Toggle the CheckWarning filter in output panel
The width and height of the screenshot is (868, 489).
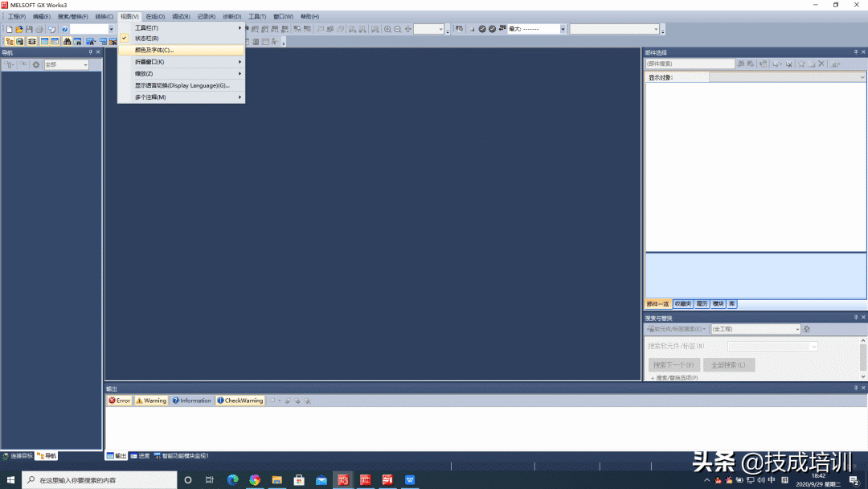(240, 401)
